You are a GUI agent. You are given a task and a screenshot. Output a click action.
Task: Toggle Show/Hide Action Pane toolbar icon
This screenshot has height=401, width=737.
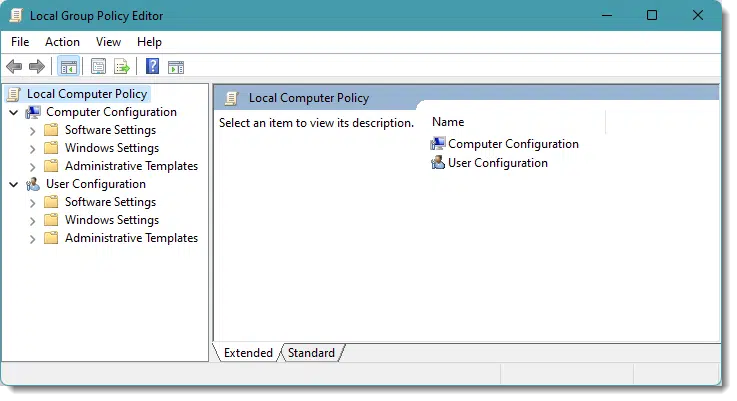(x=176, y=67)
